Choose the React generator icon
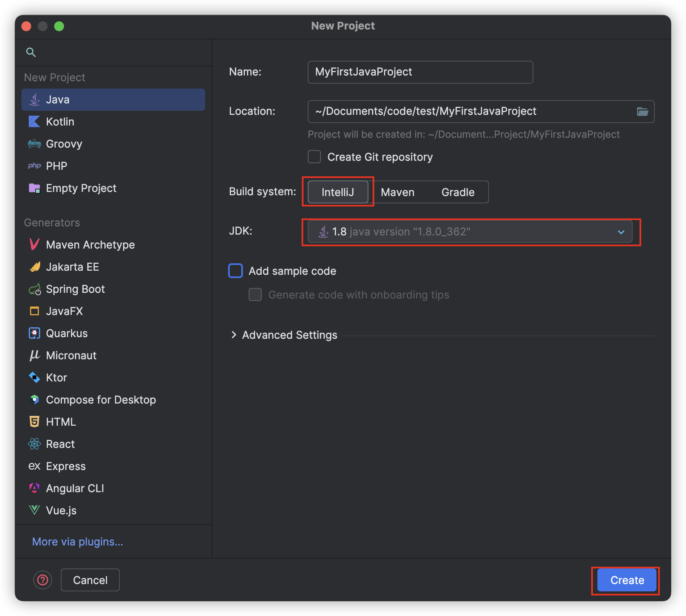Image resolution: width=686 pixels, height=616 pixels. pyautogui.click(x=34, y=444)
